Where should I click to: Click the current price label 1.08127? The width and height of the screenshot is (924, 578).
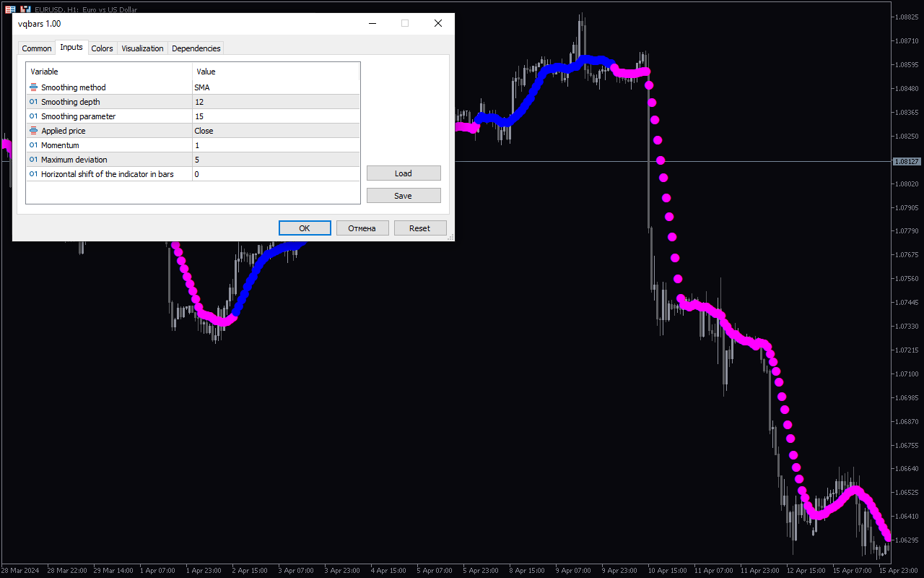click(906, 161)
